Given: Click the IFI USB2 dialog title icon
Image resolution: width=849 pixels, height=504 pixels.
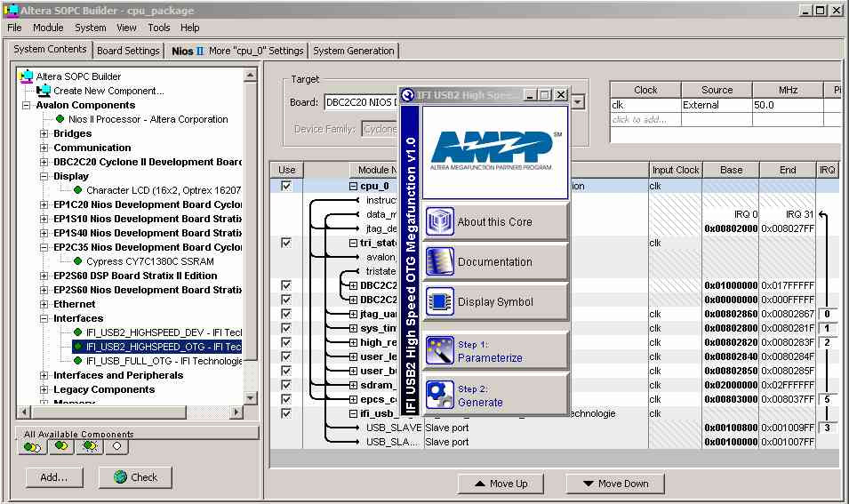Looking at the screenshot, I should pos(408,95).
